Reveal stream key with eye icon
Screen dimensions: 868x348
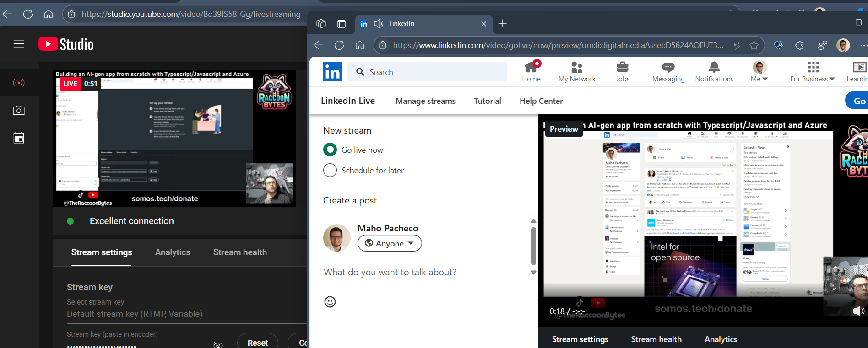coord(218,344)
